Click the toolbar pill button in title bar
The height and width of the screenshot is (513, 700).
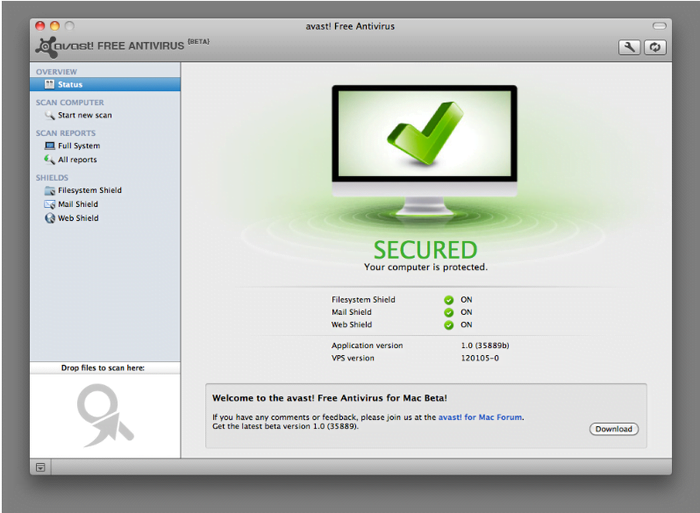pyautogui.click(x=659, y=26)
